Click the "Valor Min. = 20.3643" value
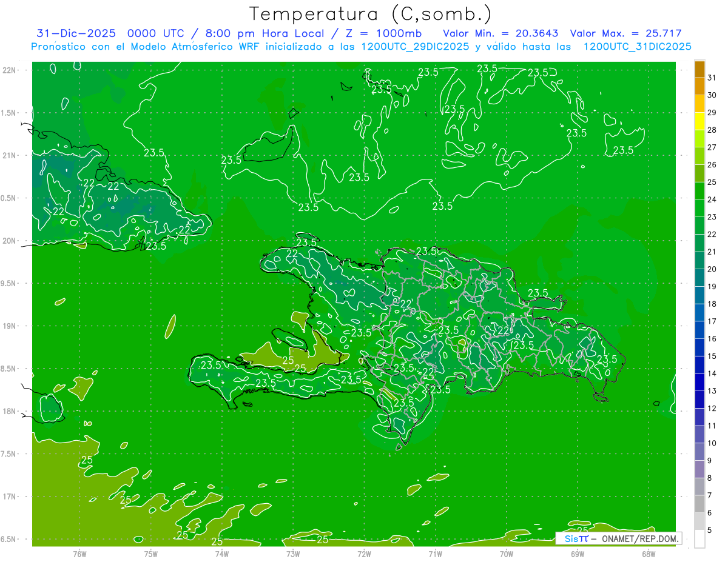The image size is (728, 562). [500, 33]
